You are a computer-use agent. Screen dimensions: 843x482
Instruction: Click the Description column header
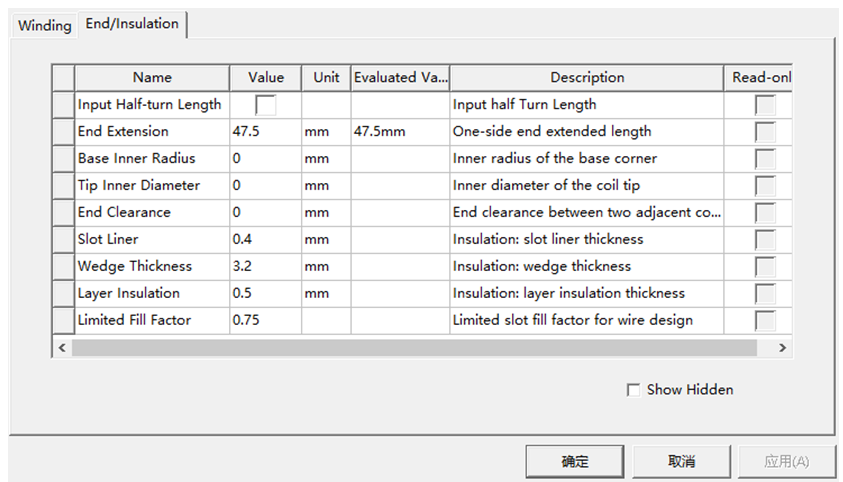tap(587, 78)
